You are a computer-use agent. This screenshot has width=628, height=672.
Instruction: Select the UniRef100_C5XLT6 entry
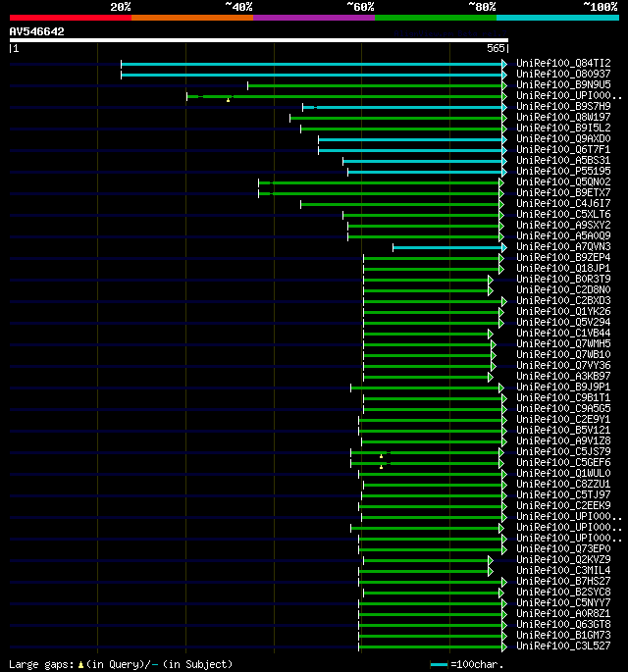pos(563,214)
